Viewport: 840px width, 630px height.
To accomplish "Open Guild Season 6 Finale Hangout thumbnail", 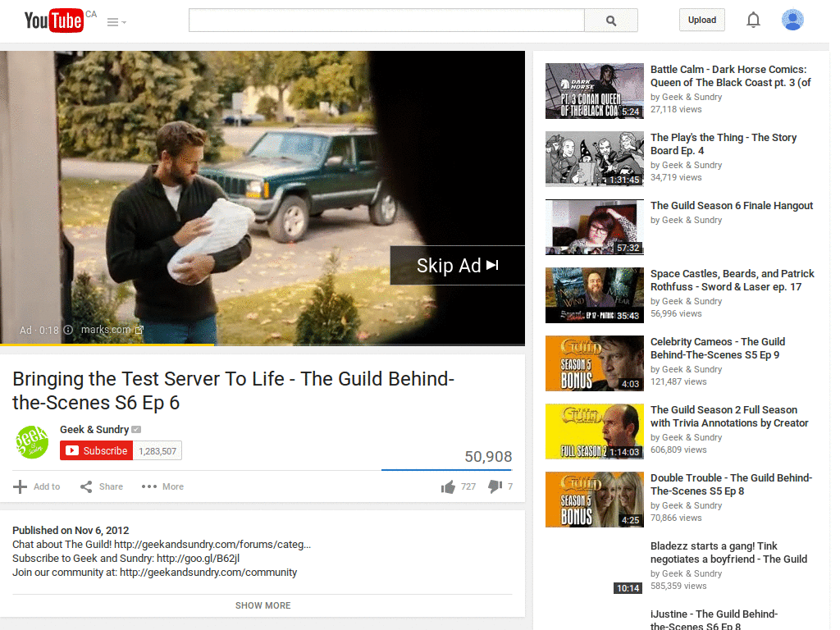I will (x=595, y=227).
